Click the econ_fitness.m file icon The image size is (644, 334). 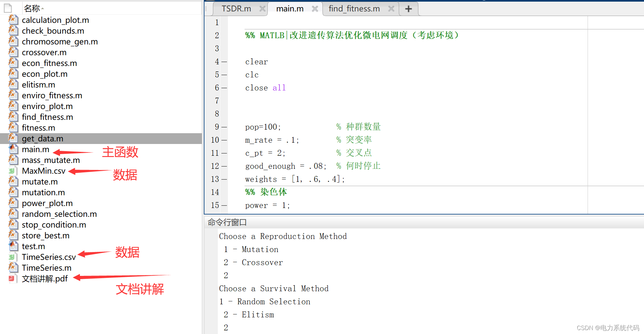pyautogui.click(x=13, y=63)
